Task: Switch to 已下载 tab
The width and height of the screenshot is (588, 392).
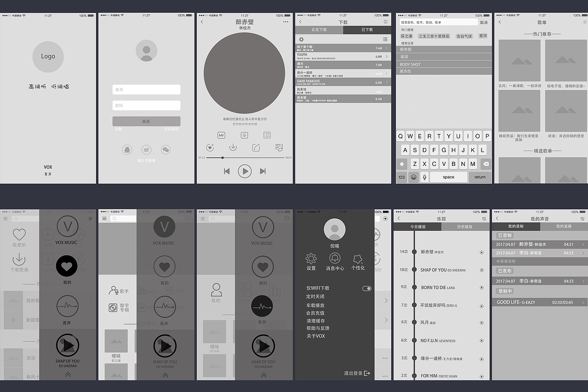Action: point(367,30)
